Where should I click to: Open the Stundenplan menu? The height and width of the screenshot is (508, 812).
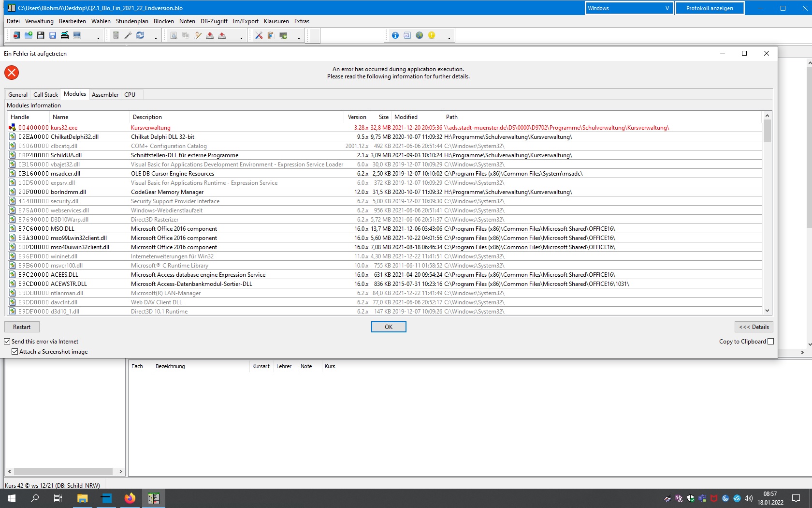click(132, 21)
